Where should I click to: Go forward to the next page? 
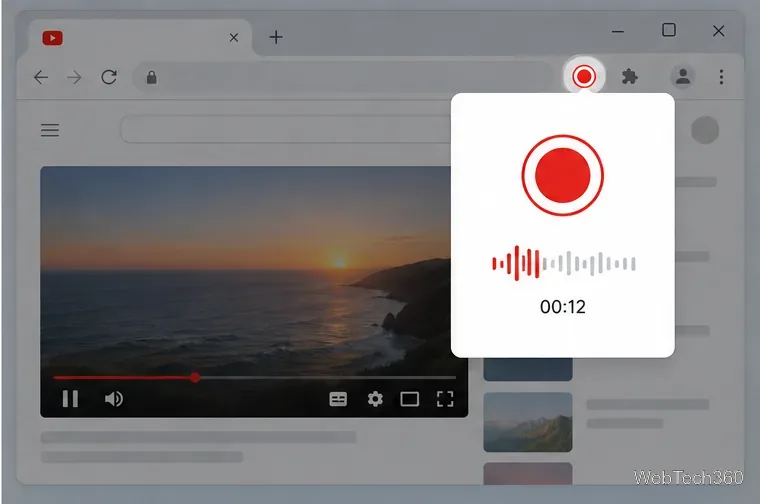click(74, 77)
